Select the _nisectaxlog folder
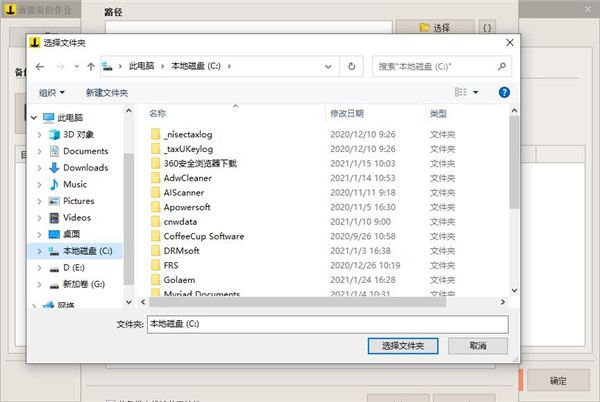Image resolution: width=600 pixels, height=402 pixels. (x=188, y=134)
